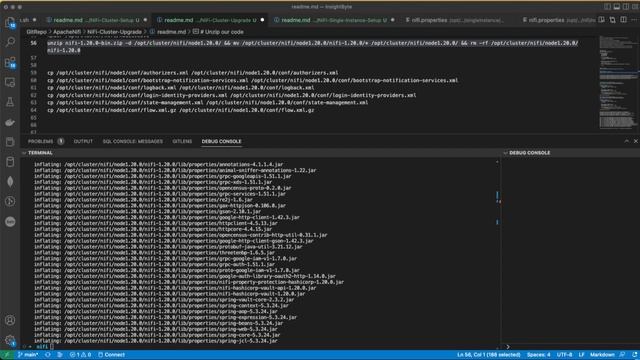Click NiFi-Cluster-Upgrade breadcrumb segment
Image resolution: width=640 pixels, height=360 pixels.
(114, 32)
